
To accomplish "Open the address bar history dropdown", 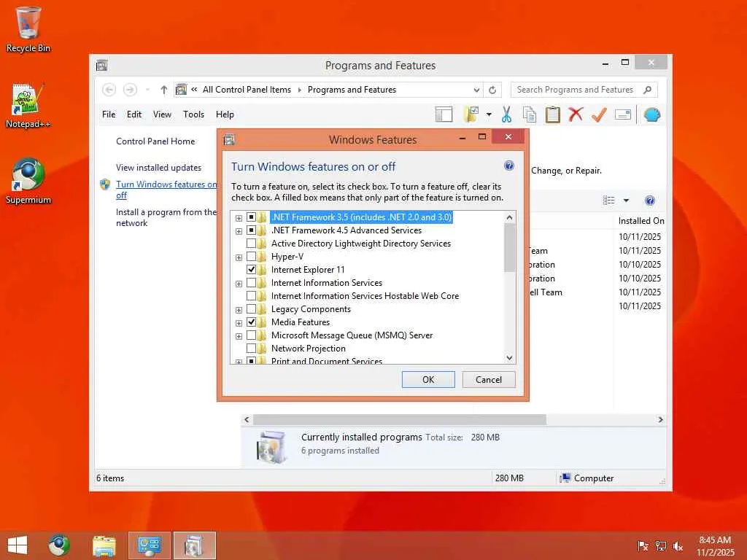I will [476, 90].
